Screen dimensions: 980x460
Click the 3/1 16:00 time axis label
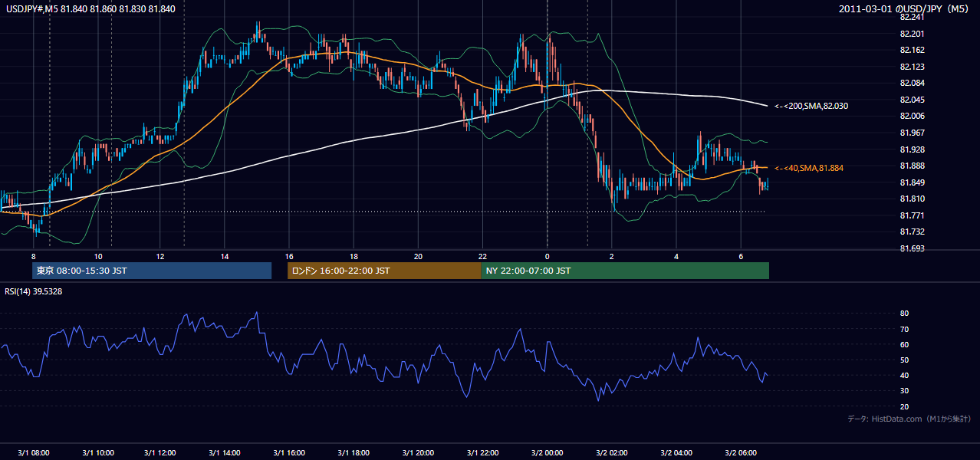(289, 452)
